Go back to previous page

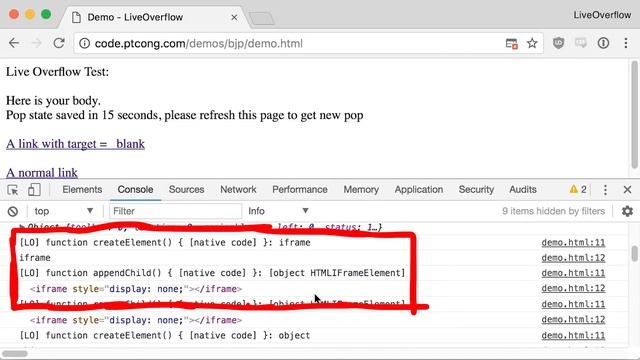coord(14,43)
